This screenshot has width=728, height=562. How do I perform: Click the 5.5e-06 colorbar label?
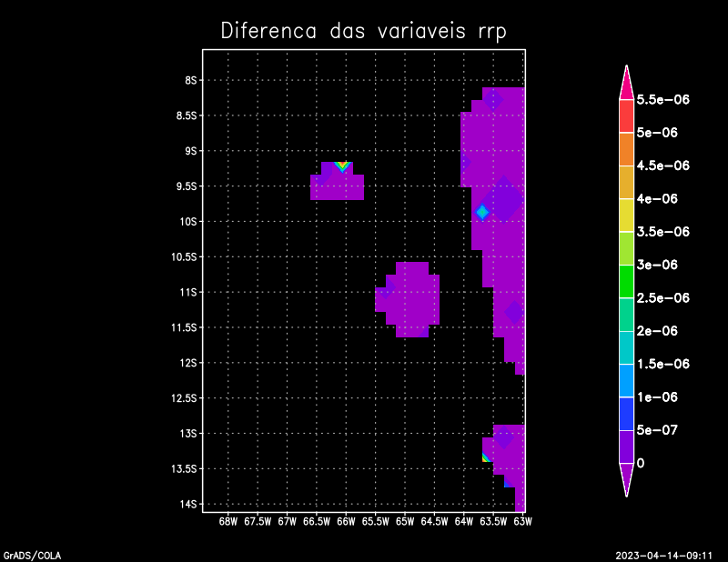(662, 99)
